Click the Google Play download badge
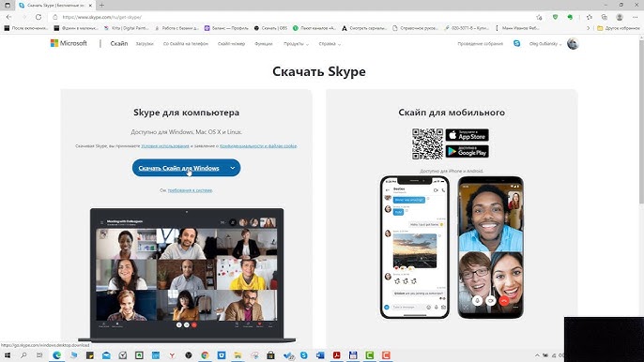 (467, 151)
